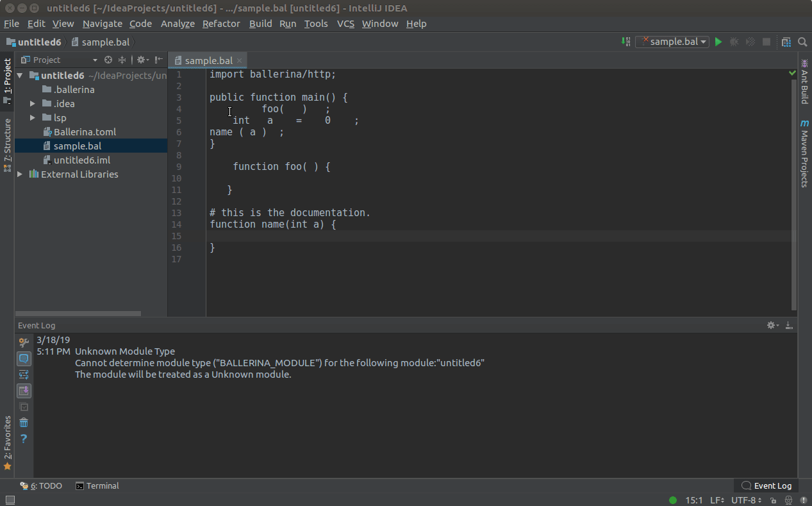The width and height of the screenshot is (812, 506).
Task: Open help with the question mark icon
Action: tap(24, 439)
